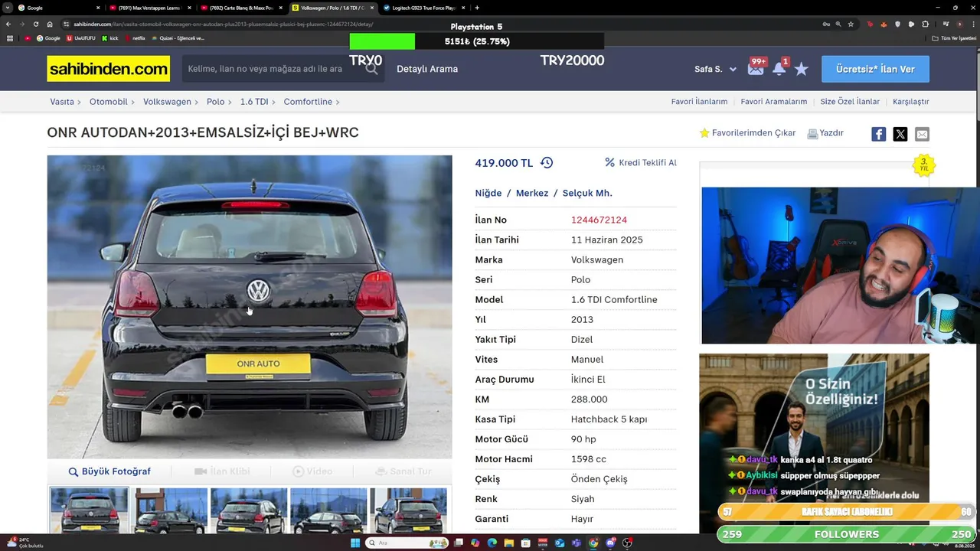Open price history clock icon next to 419.000 TL
Viewport: 980px width, 551px height.
tap(547, 163)
